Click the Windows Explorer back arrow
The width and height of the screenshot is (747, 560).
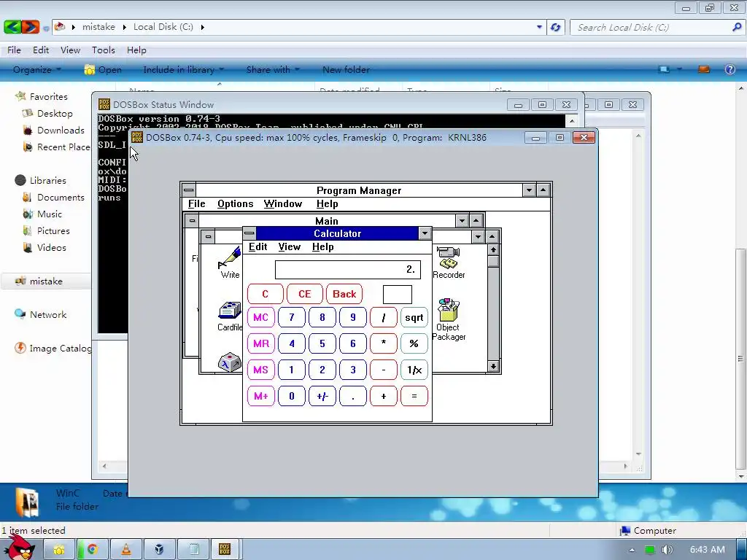click(x=12, y=27)
